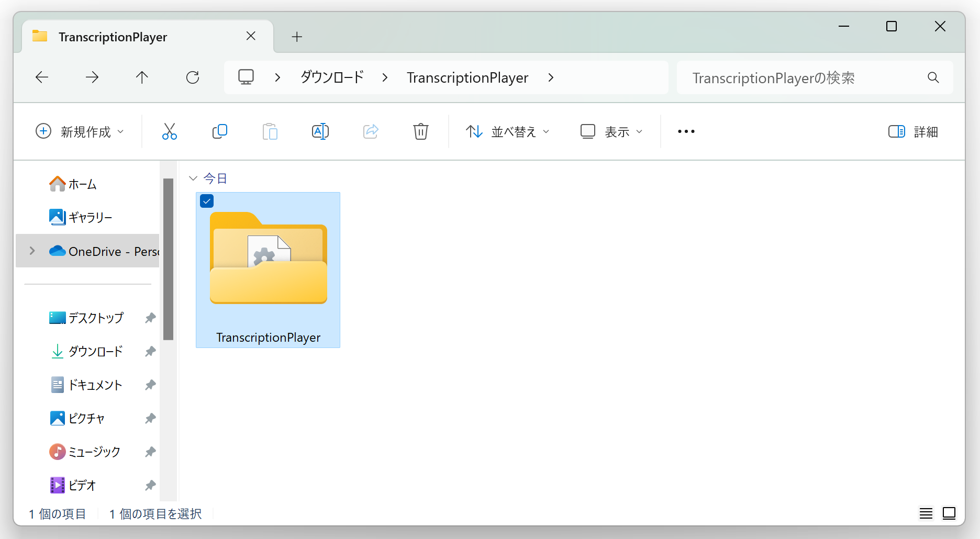Collapse the 今日 group header

pos(193,178)
